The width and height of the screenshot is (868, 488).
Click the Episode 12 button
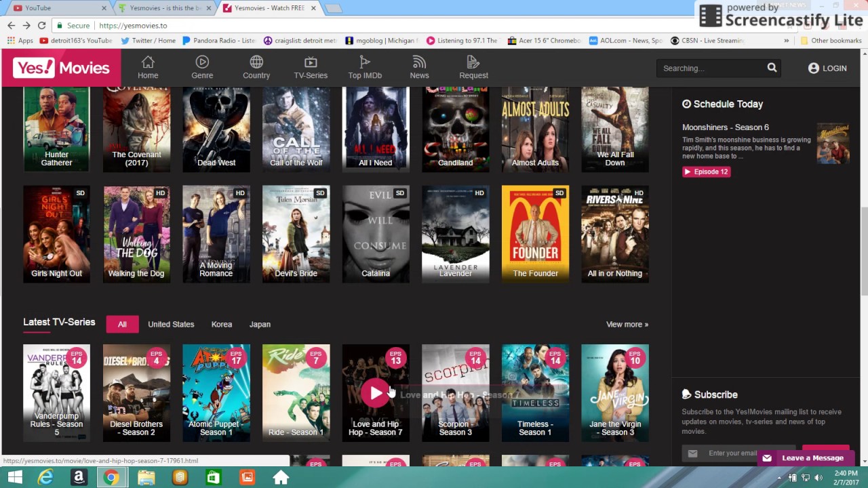point(707,171)
